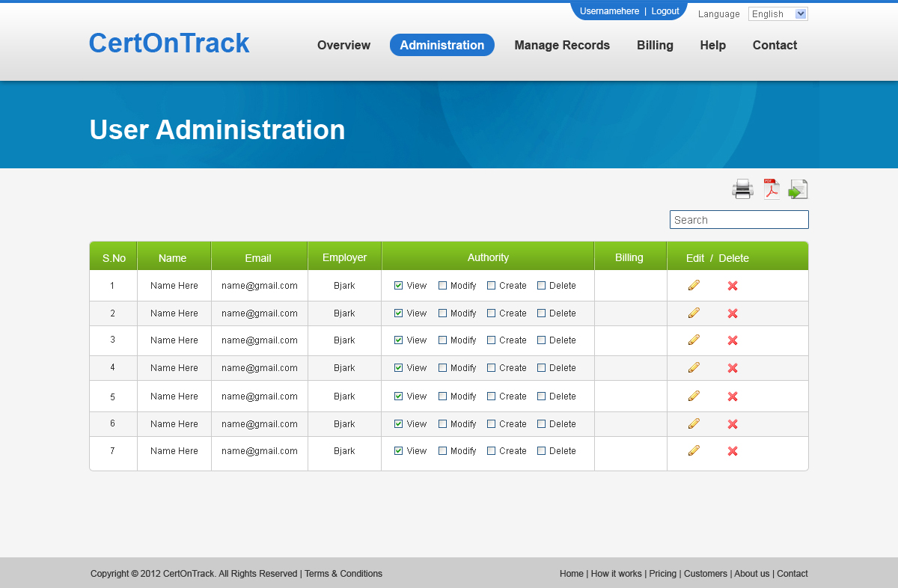Viewport: 898px width, 588px height.
Task: Click the pencil edit icon in row 4
Action: point(694,367)
